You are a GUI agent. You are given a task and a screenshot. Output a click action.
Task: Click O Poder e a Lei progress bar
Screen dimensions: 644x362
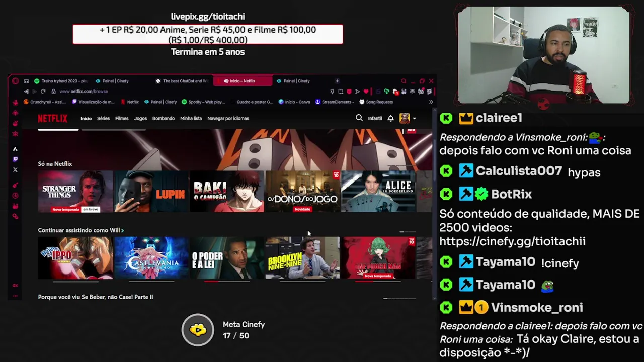coord(227,282)
